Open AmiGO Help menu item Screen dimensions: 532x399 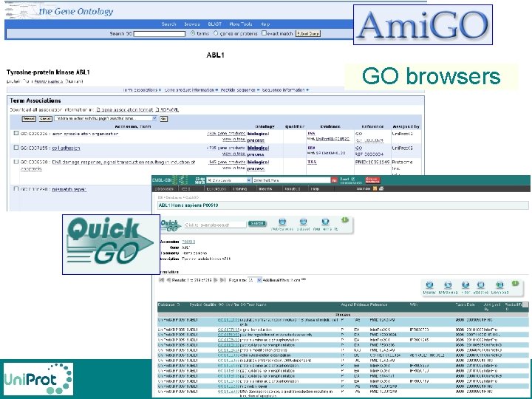click(265, 24)
